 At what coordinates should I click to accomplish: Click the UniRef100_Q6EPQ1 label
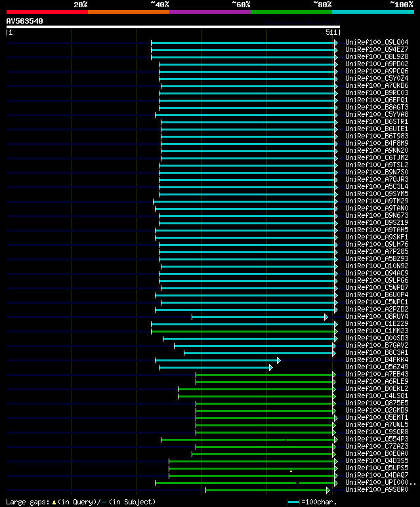coord(377,100)
